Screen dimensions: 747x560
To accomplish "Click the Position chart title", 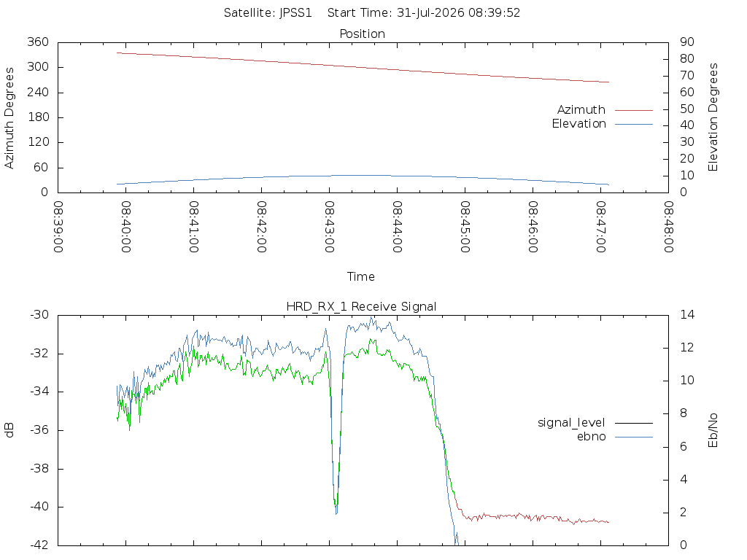I will (x=362, y=34).
